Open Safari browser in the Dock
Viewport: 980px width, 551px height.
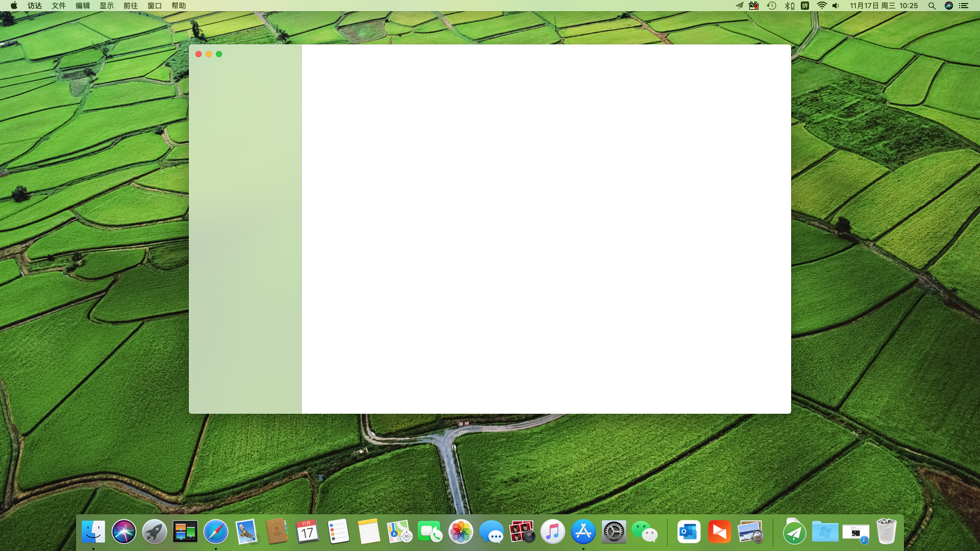(x=216, y=532)
